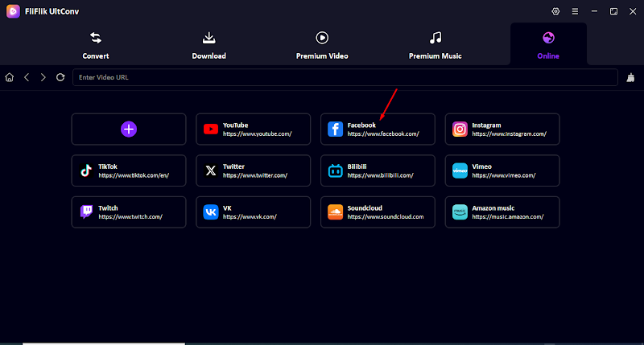Screen dimensions: 644x345
Task: Click the Enter Video URL field
Action: (345, 77)
